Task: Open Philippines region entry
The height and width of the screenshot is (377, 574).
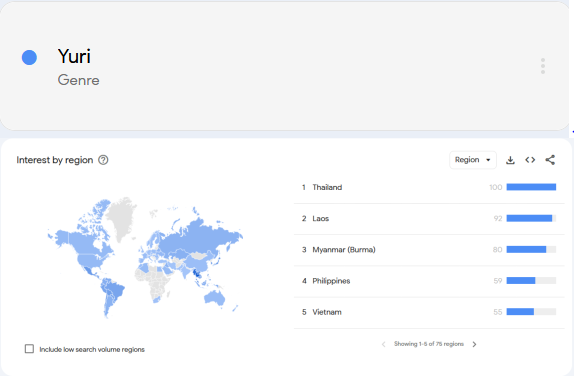Action: tap(429, 281)
